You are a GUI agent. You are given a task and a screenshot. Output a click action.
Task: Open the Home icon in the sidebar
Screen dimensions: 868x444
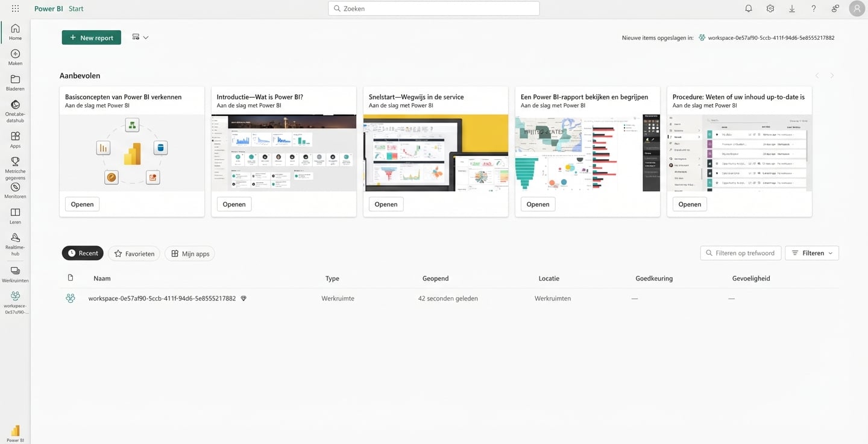tap(14, 30)
